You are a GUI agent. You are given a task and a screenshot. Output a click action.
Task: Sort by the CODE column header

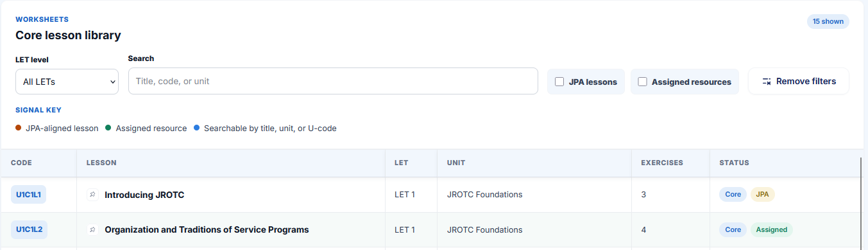coord(21,163)
